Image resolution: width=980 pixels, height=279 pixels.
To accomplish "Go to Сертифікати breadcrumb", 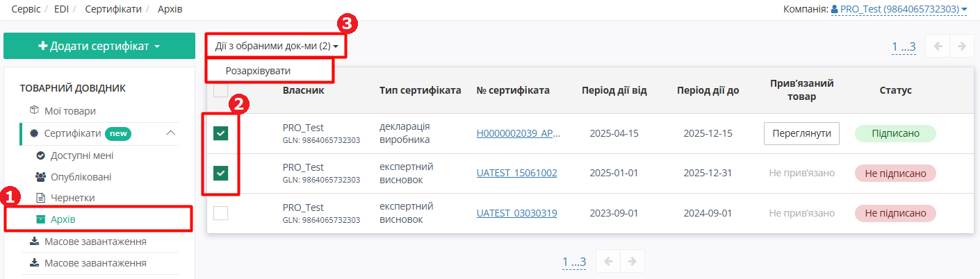I will pyautogui.click(x=113, y=9).
